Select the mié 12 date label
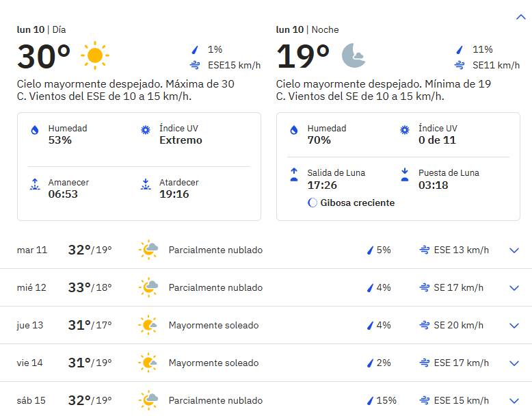 [31, 287]
